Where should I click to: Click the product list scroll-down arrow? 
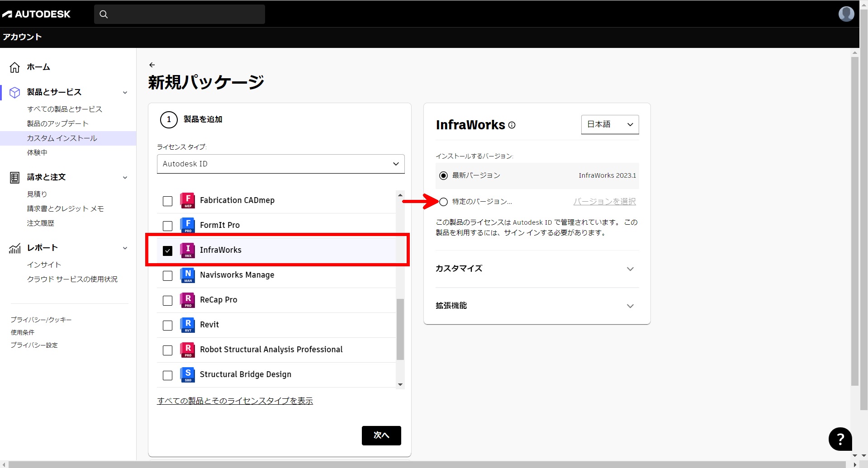(x=400, y=385)
